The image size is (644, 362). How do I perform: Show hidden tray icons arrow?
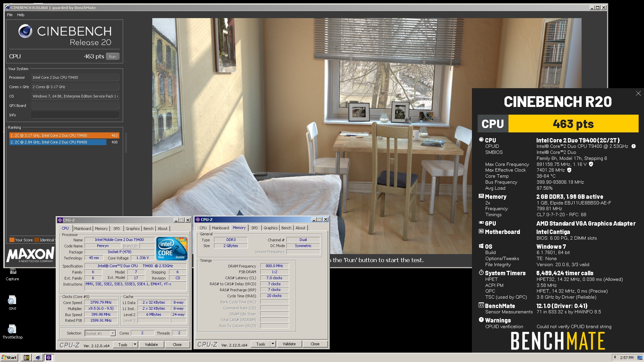615,357
